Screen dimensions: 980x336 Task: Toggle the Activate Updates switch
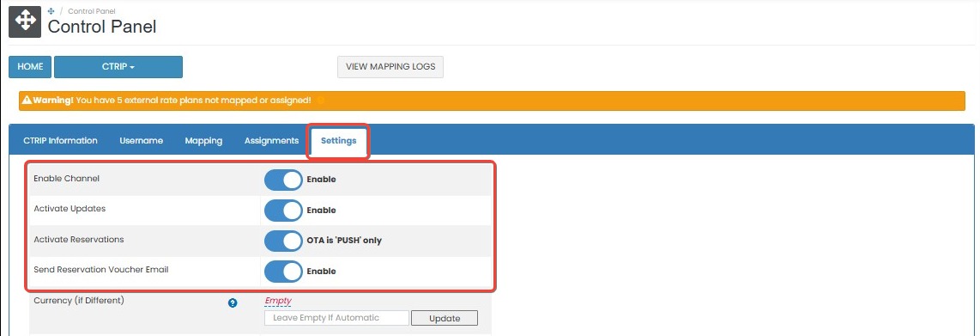click(x=283, y=211)
